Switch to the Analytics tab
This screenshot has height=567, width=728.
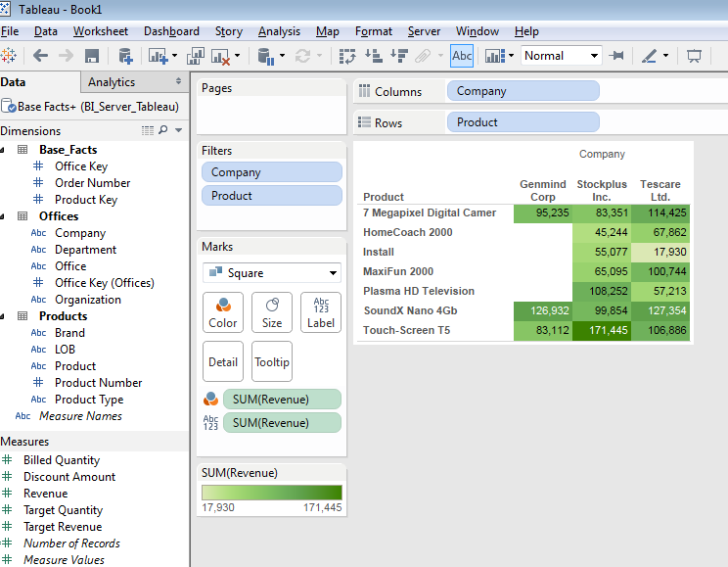coord(112,82)
